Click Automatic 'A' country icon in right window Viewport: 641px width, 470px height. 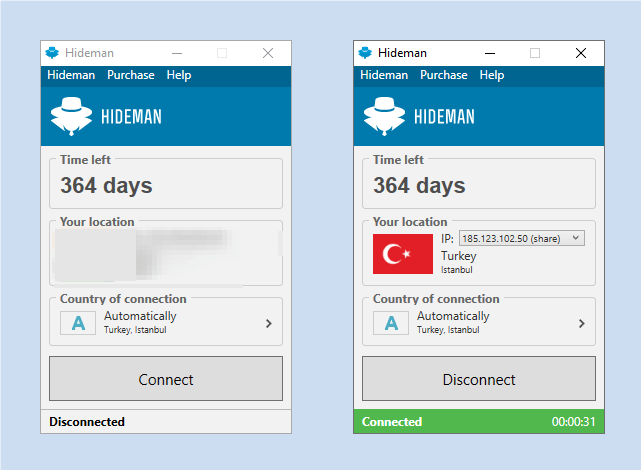pyautogui.click(x=391, y=323)
